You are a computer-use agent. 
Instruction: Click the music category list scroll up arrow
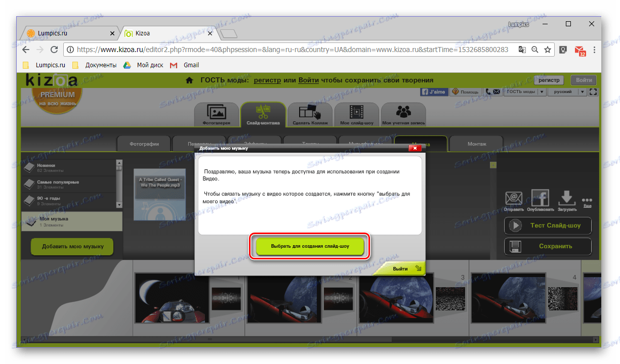pyautogui.click(x=119, y=163)
